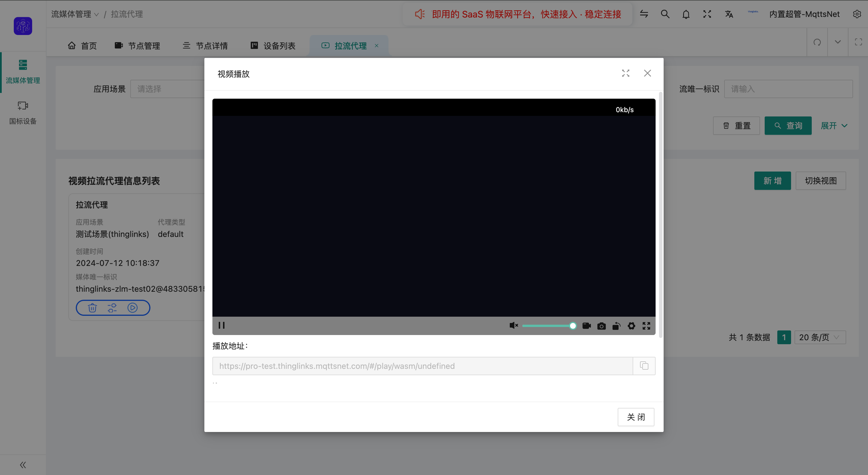The height and width of the screenshot is (475, 868).
Task: Open the header search
Action: tap(665, 14)
